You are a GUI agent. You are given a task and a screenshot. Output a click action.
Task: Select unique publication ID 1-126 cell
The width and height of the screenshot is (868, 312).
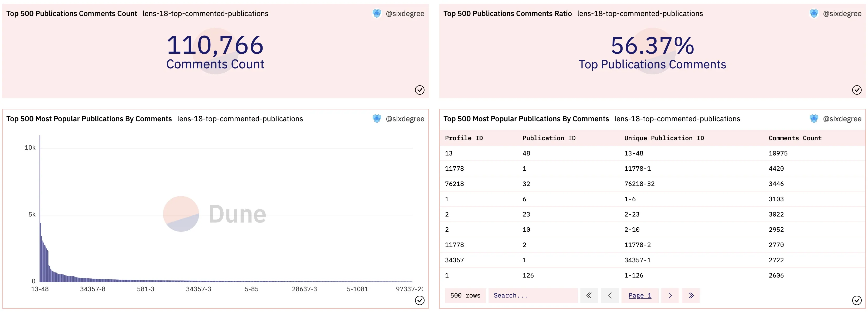click(x=634, y=275)
